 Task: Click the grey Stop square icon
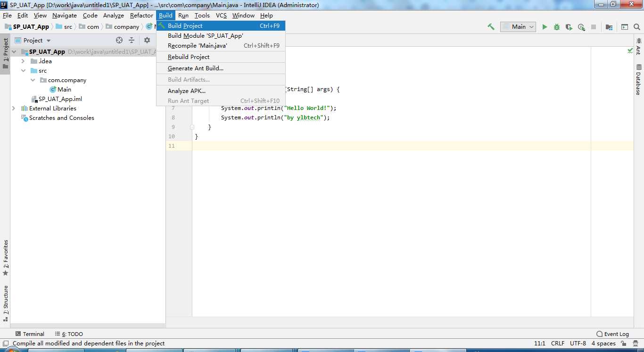coord(594,27)
